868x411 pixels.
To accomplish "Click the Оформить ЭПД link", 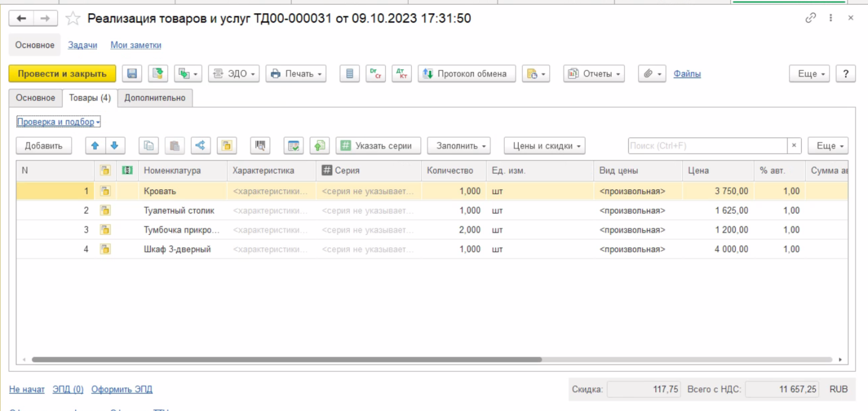I will [x=121, y=390].
